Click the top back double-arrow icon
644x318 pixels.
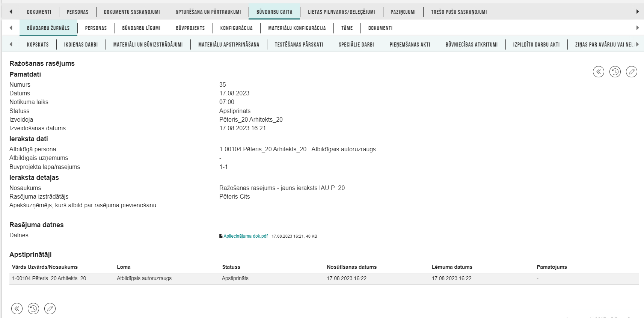click(599, 72)
